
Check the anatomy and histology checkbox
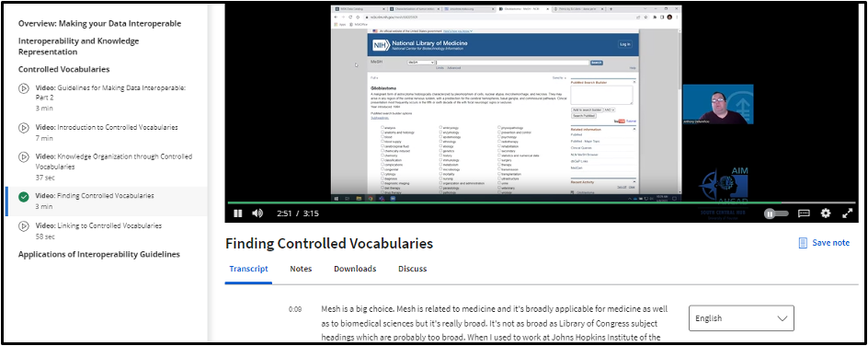[x=383, y=133]
